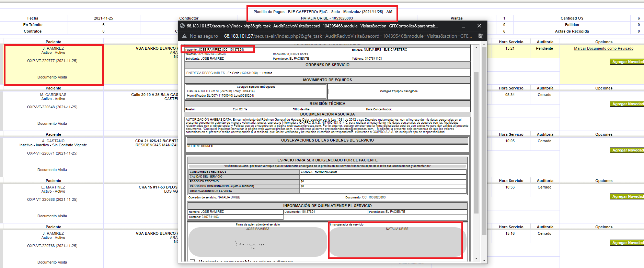Viewport: 644px width, 268px height.
Task: Open visit OXP-VT-220768 link
Action: pos(52,246)
